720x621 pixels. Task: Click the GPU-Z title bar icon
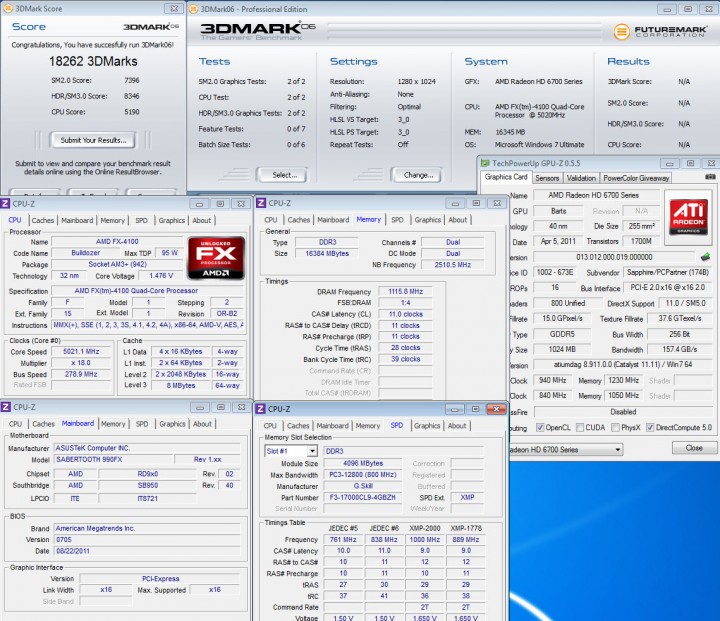click(x=485, y=163)
